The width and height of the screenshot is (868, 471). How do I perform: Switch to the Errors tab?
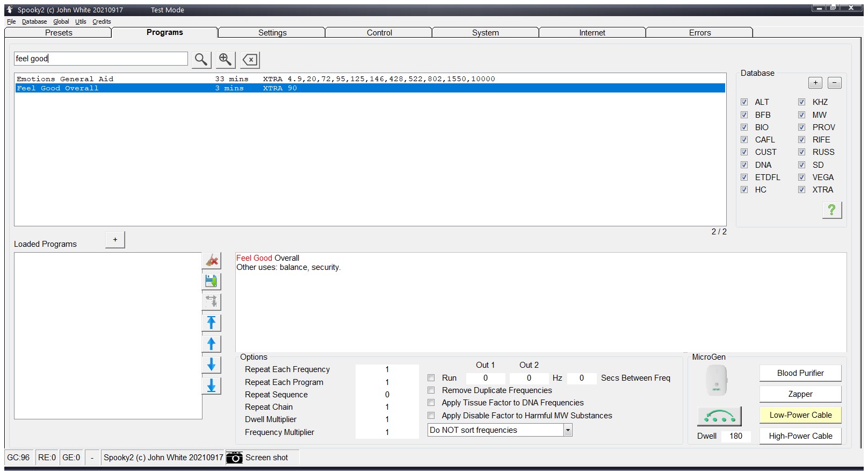(700, 33)
